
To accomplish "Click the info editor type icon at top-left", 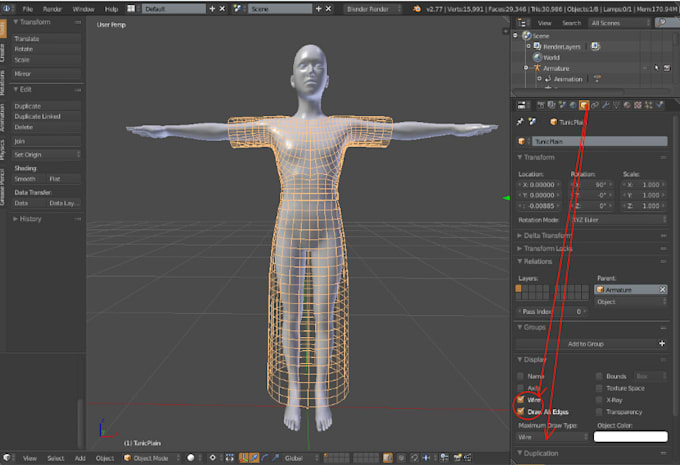I will (x=7, y=9).
